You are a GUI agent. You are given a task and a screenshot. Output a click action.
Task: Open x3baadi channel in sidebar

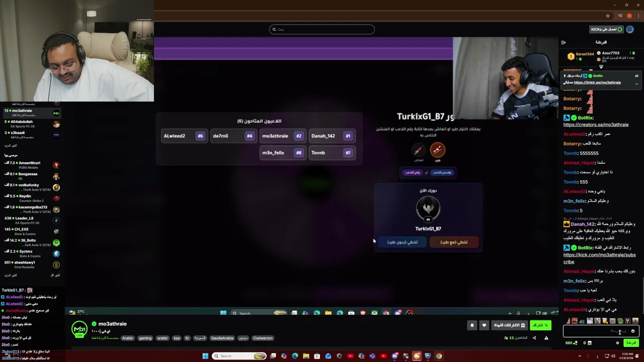(32, 135)
